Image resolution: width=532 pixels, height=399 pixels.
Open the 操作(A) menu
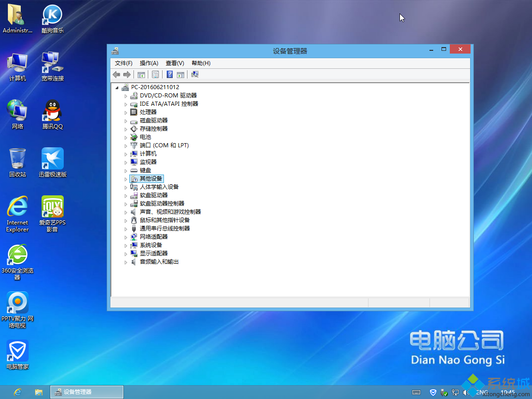coord(149,63)
